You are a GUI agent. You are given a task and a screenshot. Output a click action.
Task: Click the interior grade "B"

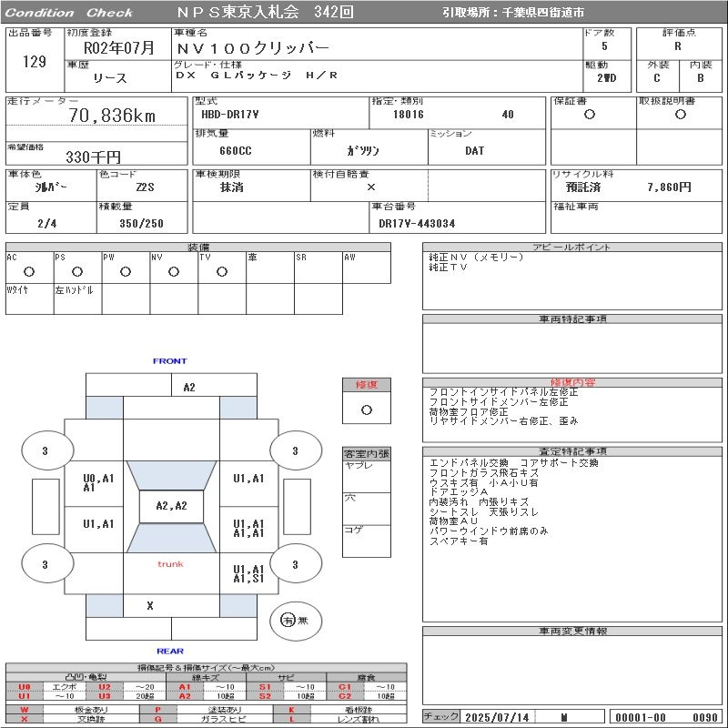coord(700,78)
